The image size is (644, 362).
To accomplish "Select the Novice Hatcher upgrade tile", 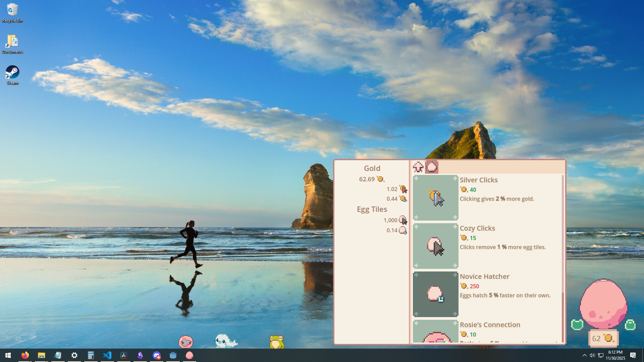I will pyautogui.click(x=435, y=294).
